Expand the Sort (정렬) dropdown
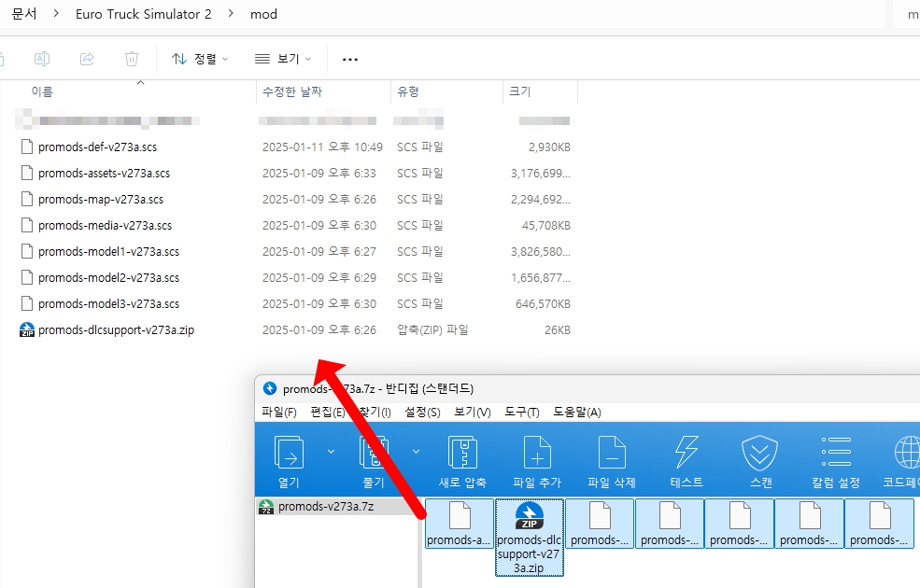The image size is (920, 588). pos(200,59)
